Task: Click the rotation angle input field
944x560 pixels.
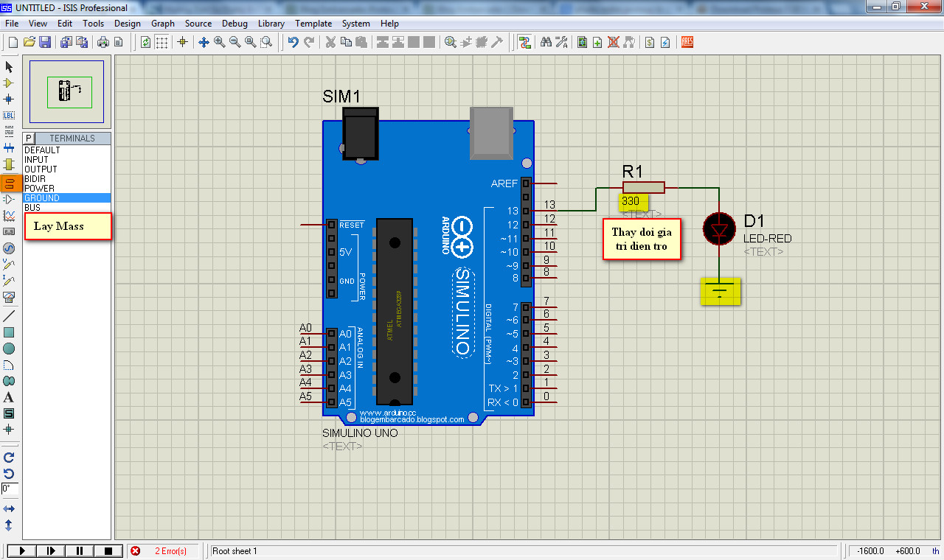Action: (x=10, y=489)
